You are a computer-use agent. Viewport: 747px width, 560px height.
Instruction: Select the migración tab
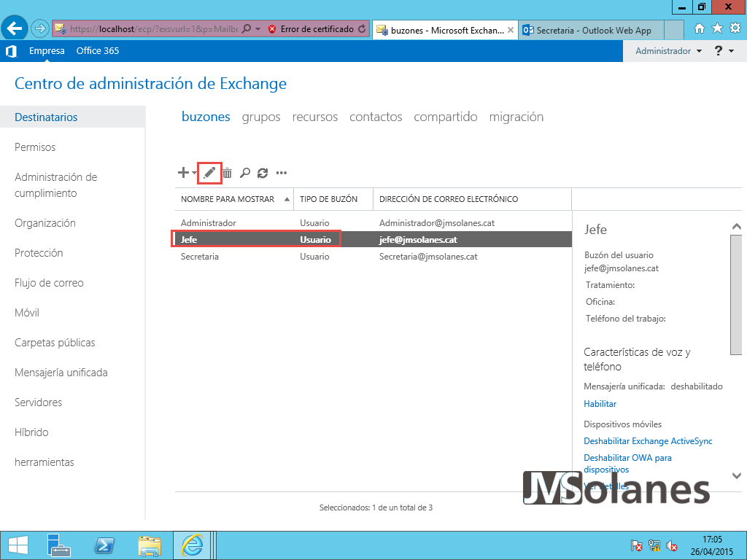click(516, 117)
